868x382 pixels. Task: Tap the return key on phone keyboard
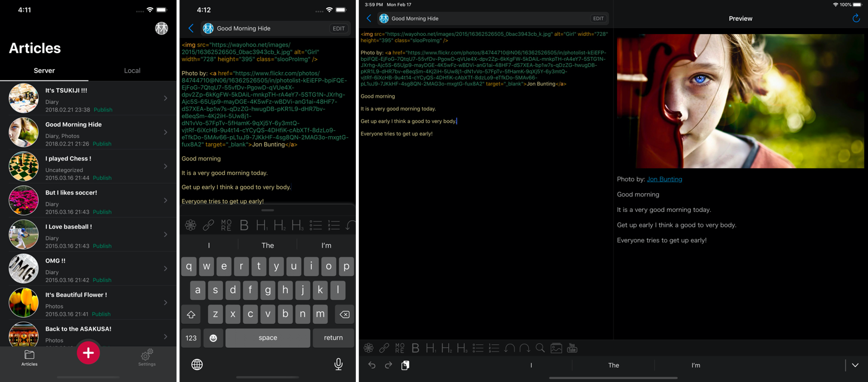click(x=333, y=338)
